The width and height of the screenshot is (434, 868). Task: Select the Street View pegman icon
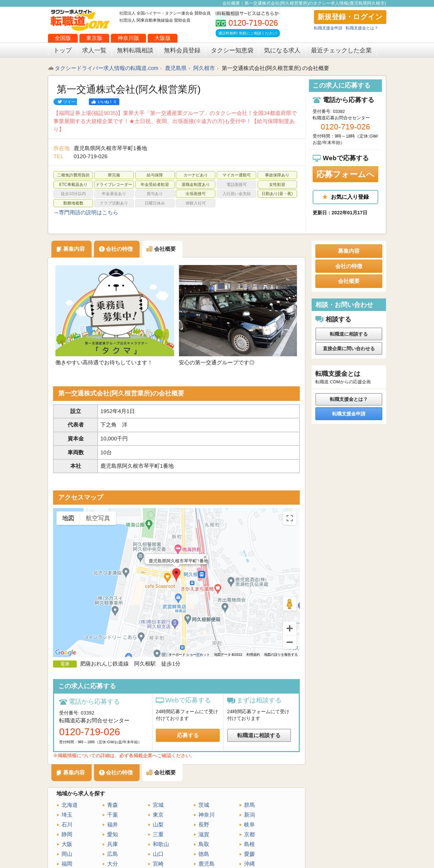(289, 604)
